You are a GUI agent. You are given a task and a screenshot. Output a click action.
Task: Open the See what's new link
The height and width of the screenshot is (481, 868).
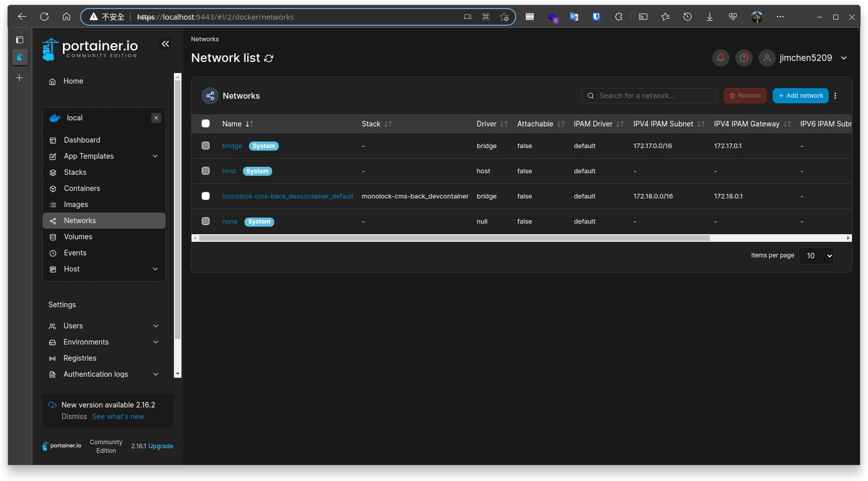[x=118, y=417]
